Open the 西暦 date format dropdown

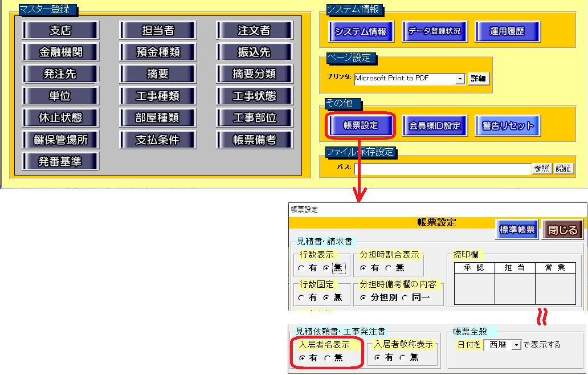pyautogui.click(x=516, y=345)
